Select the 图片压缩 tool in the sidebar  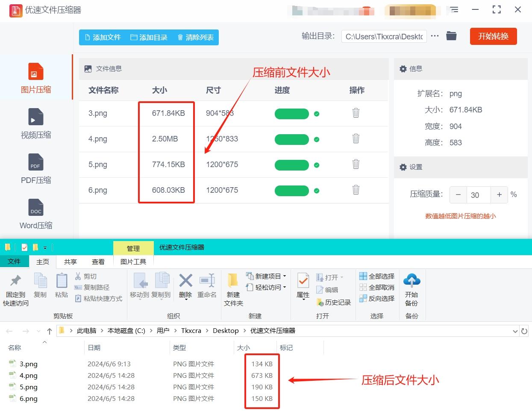click(x=35, y=77)
